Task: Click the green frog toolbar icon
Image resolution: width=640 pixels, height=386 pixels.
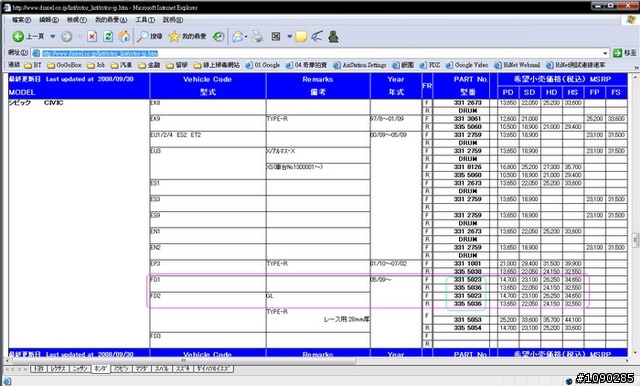Action: 333,36
